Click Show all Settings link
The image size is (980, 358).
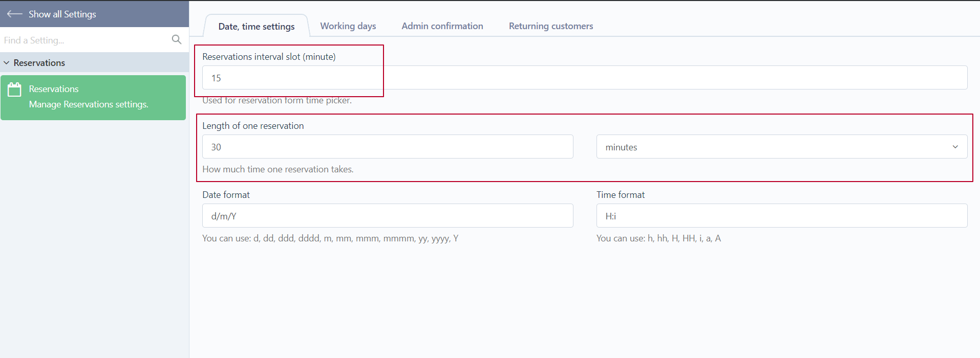coord(62,14)
